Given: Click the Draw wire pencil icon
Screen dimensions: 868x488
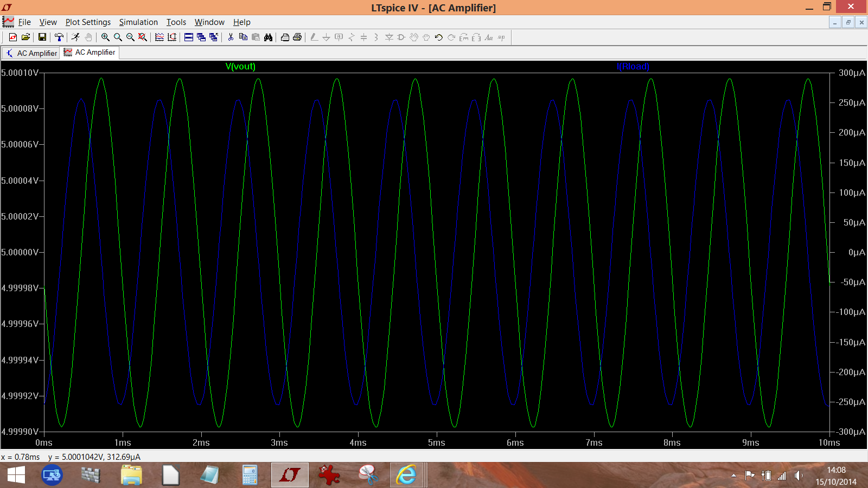Looking at the screenshot, I should (314, 37).
